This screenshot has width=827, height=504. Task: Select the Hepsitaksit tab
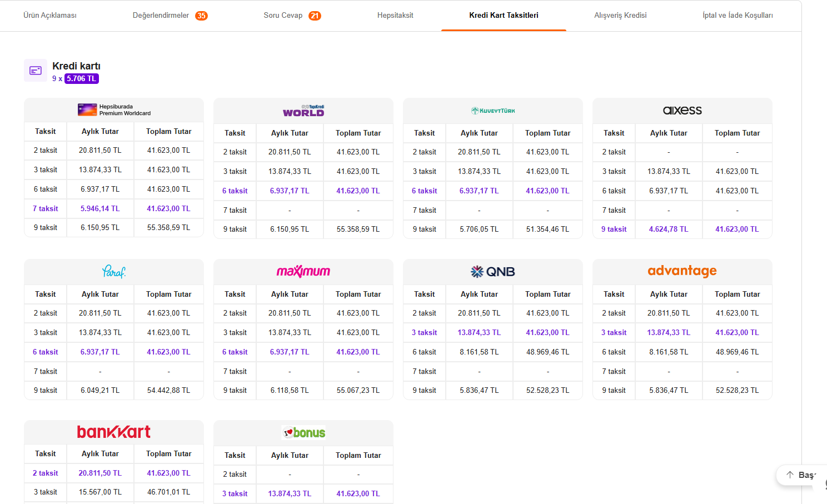point(395,16)
